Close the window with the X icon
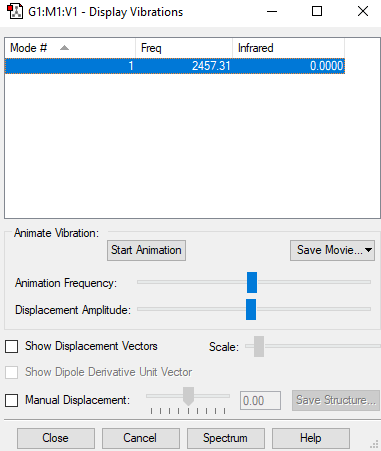 [x=363, y=12]
